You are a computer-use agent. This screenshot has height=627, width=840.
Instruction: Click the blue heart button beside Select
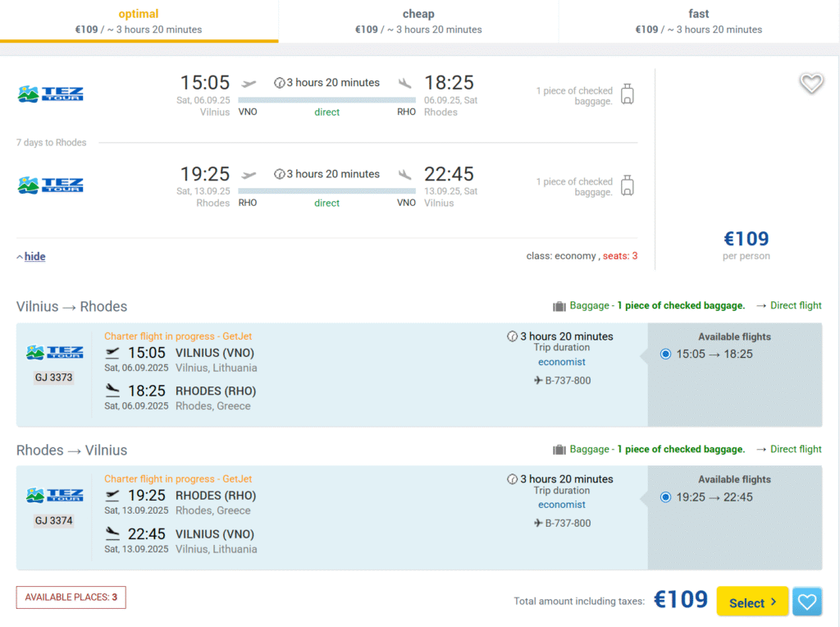(x=807, y=602)
